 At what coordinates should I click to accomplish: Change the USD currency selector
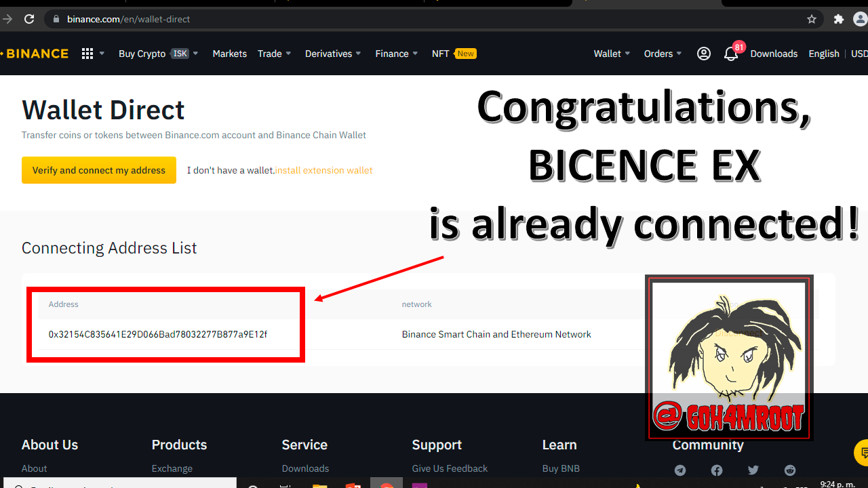pos(859,54)
